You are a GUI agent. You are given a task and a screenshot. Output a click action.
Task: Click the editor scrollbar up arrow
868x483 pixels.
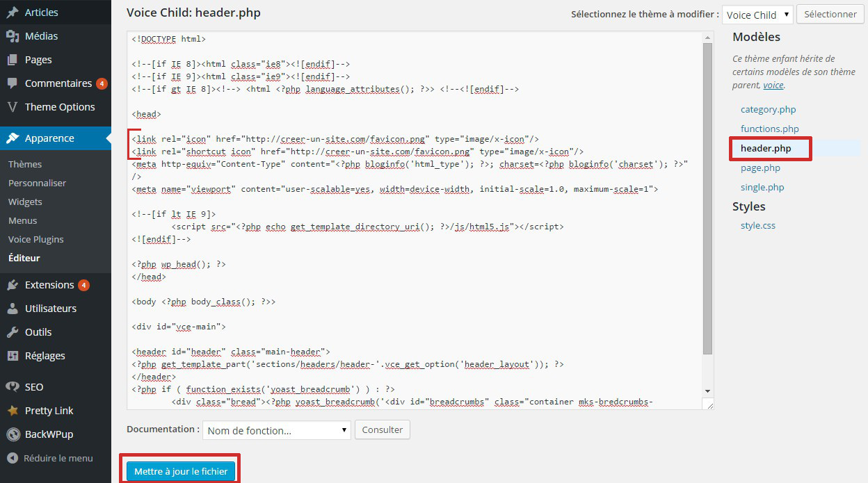point(708,36)
